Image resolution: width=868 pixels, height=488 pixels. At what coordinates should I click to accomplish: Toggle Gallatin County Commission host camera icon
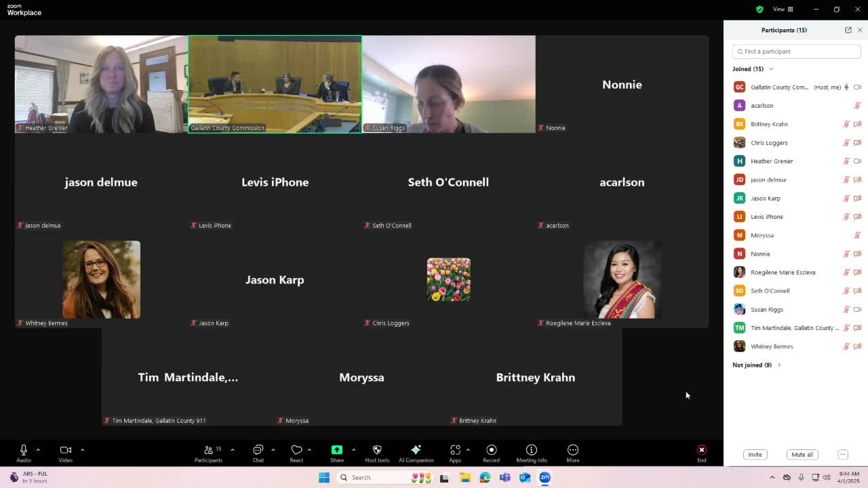857,87
